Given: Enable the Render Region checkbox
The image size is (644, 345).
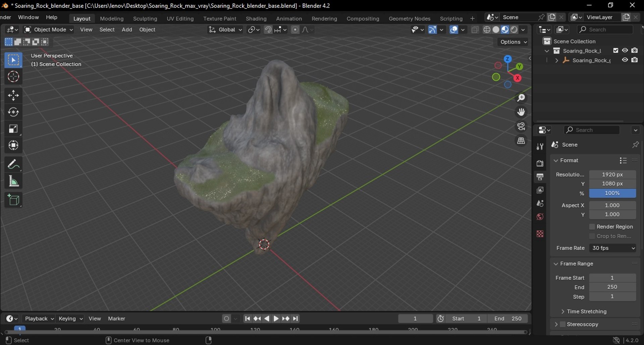Looking at the screenshot, I should click(x=592, y=227).
